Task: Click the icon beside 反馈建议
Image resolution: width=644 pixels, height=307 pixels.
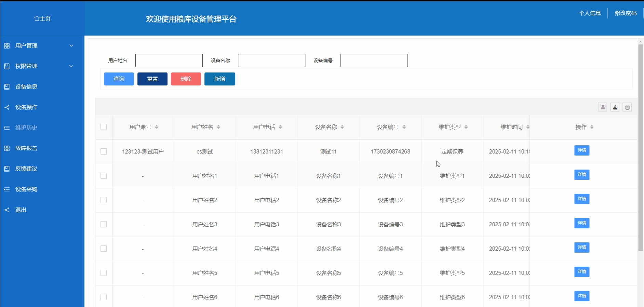Action: tap(7, 169)
